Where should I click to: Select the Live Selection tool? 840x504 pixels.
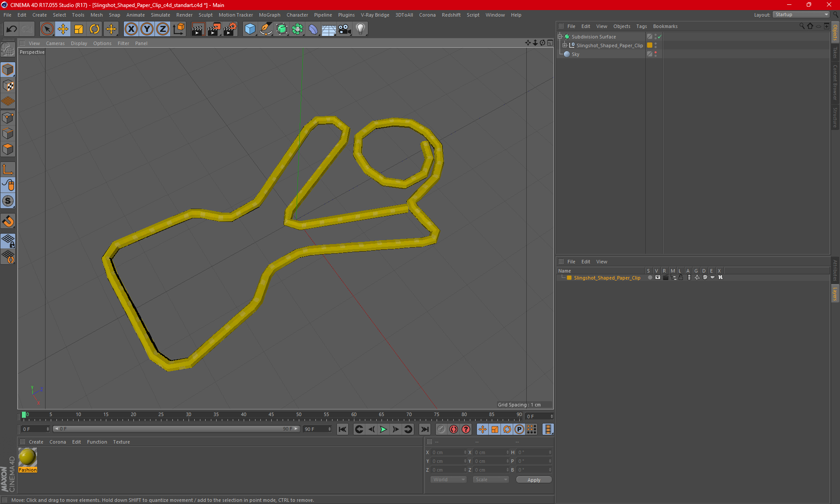(47, 29)
